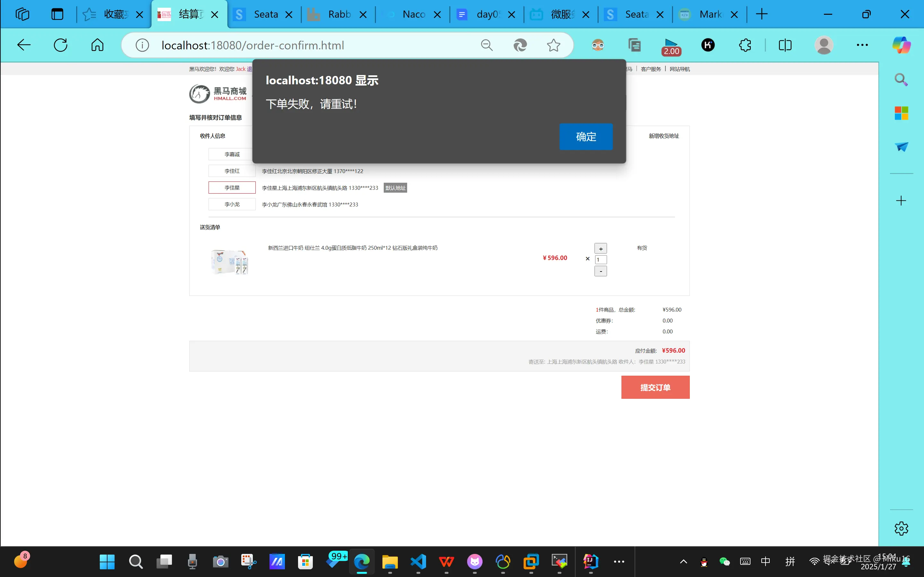This screenshot has height=577, width=924.
Task: Add this page to favorites
Action: click(553, 45)
